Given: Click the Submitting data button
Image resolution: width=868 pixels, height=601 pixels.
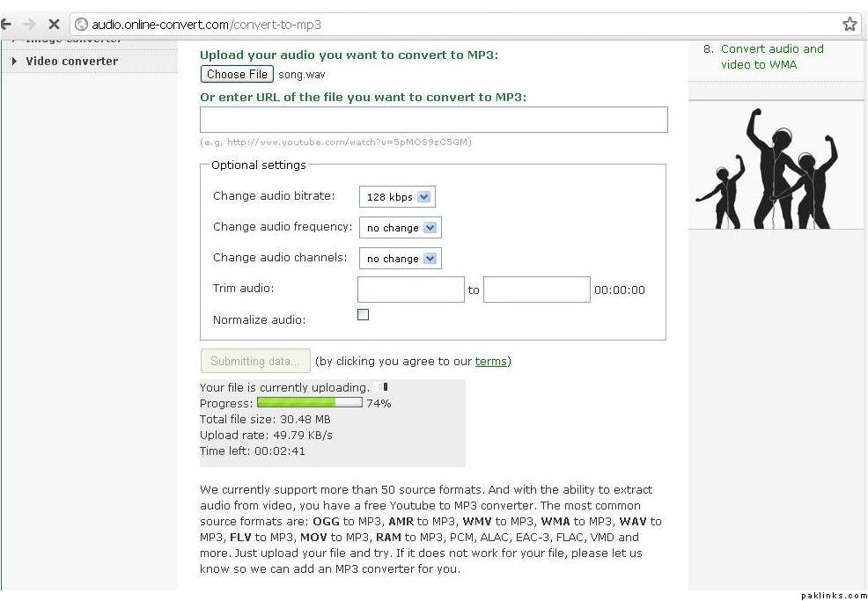Looking at the screenshot, I should (x=255, y=361).
